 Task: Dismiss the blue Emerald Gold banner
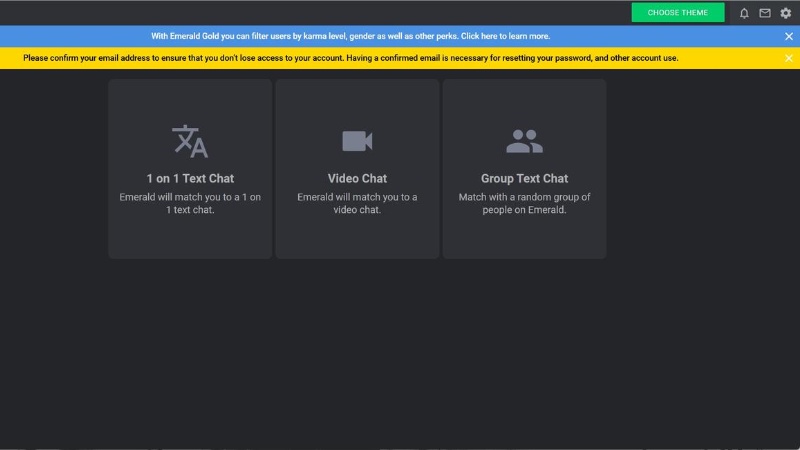(x=788, y=36)
